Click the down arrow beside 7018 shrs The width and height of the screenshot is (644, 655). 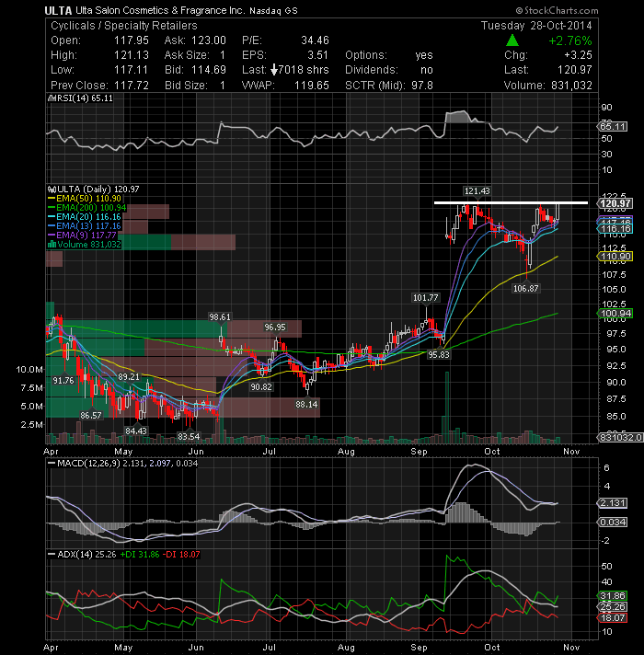point(274,70)
